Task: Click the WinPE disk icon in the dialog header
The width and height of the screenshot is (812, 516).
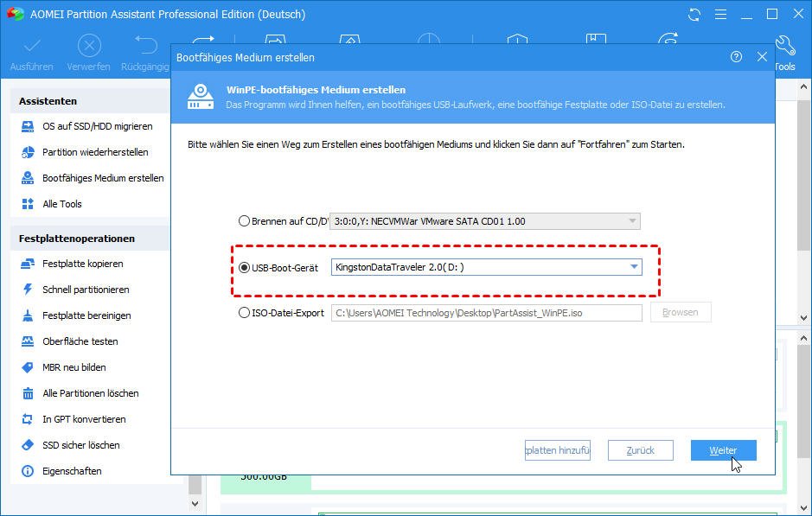Action: pyautogui.click(x=201, y=97)
